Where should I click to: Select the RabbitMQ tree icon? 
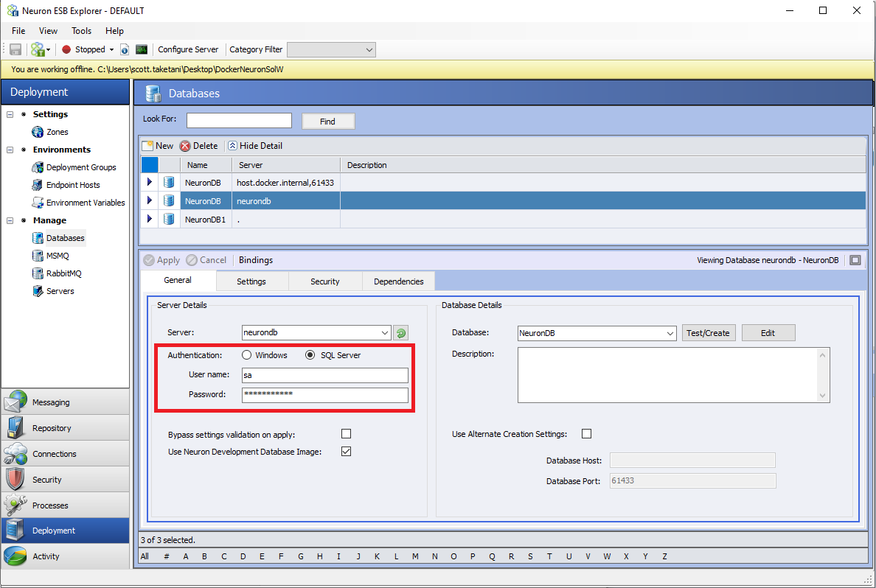tap(38, 273)
